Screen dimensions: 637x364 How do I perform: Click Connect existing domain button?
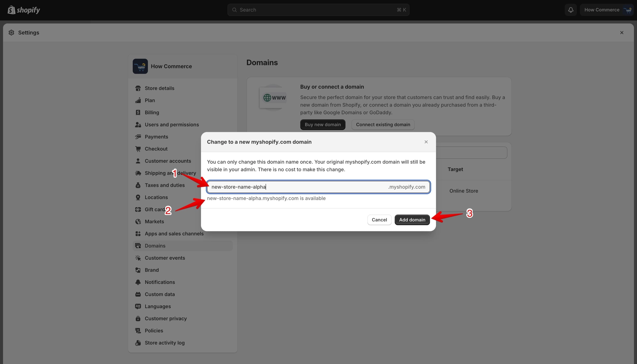[x=383, y=124]
